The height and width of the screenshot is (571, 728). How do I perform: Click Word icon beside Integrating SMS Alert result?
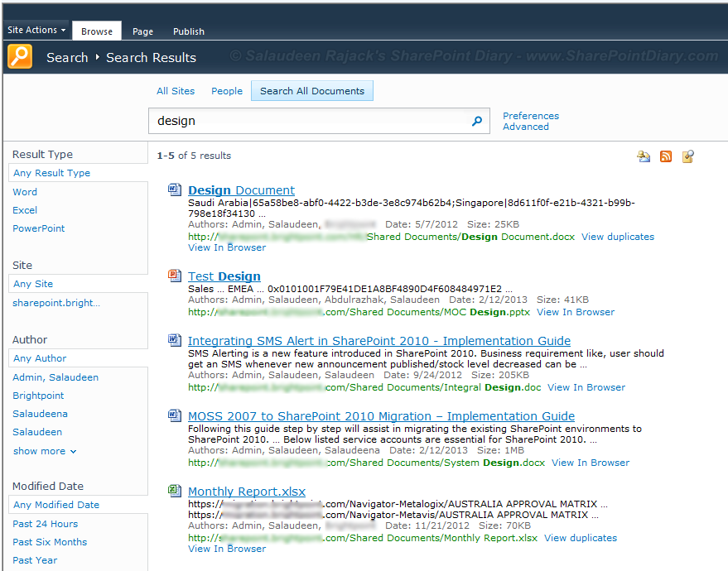pyautogui.click(x=175, y=340)
